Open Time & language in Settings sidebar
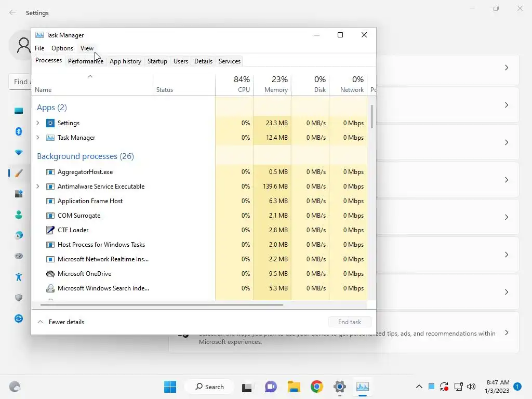 tap(19, 235)
